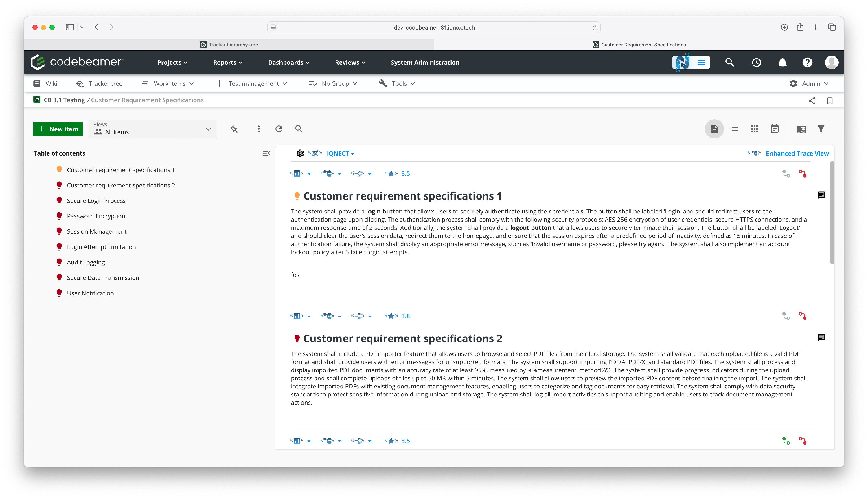Click the notifications bell icon
Screen dimensions: 868x499
(x=782, y=62)
